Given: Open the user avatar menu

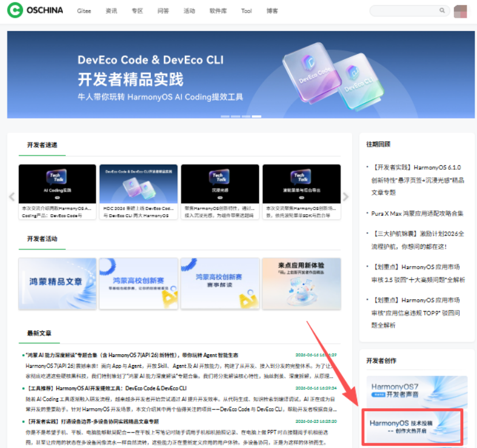Looking at the screenshot, I should (x=460, y=12).
